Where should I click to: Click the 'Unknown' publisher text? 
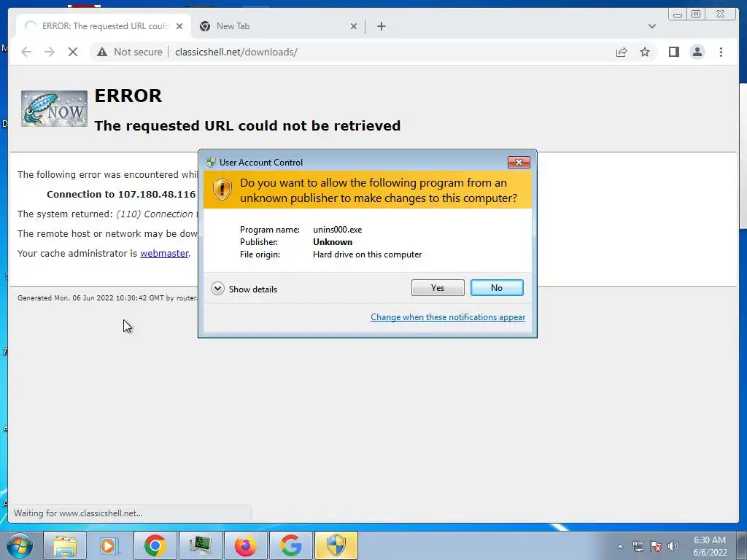(x=333, y=242)
